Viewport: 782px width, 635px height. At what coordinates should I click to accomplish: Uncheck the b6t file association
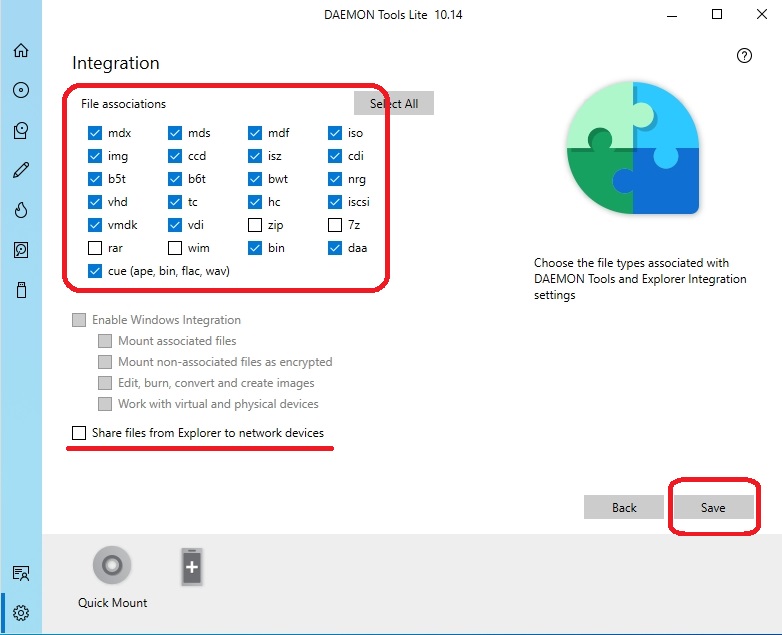coord(175,179)
